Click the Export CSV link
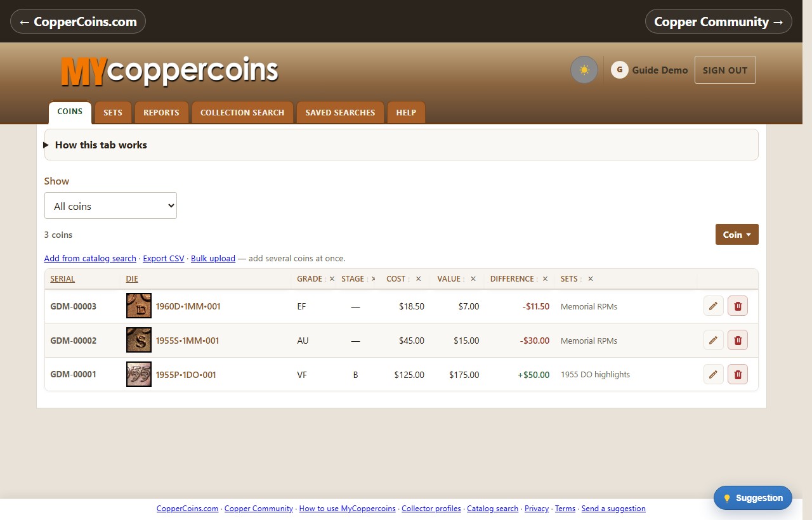This screenshot has height=520, width=812. [x=164, y=258]
